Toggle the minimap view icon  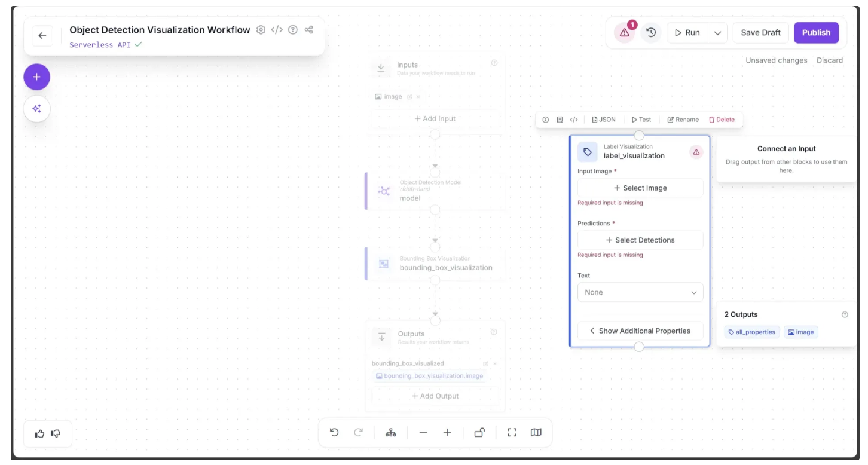pyautogui.click(x=536, y=433)
